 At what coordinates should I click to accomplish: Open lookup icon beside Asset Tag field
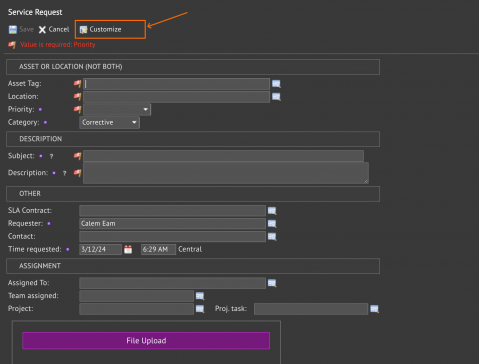276,84
